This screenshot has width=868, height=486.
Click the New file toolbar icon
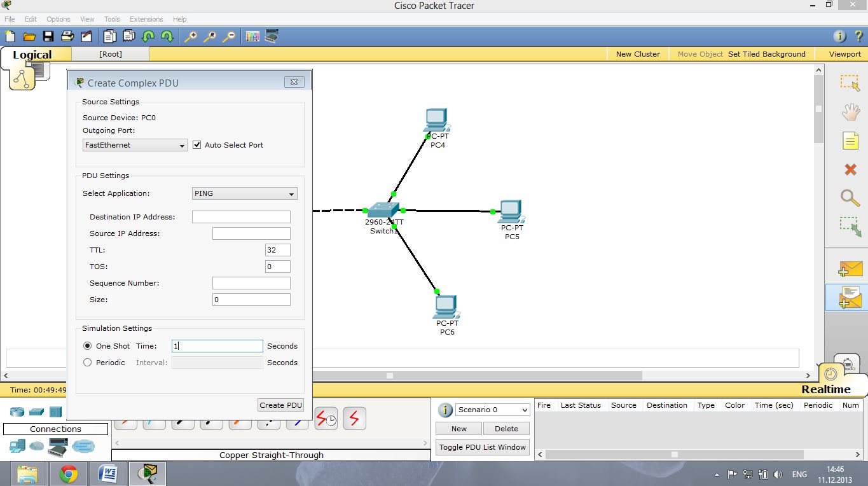[10, 36]
